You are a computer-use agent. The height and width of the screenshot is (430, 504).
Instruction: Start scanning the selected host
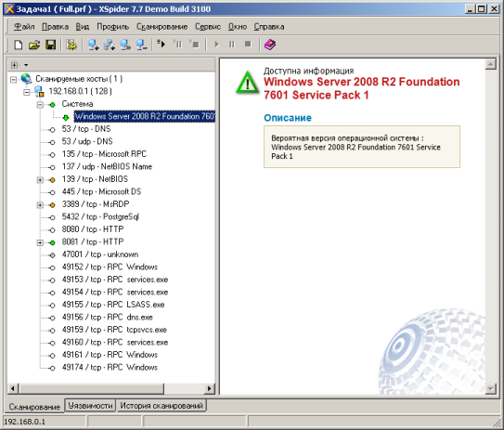(161, 44)
